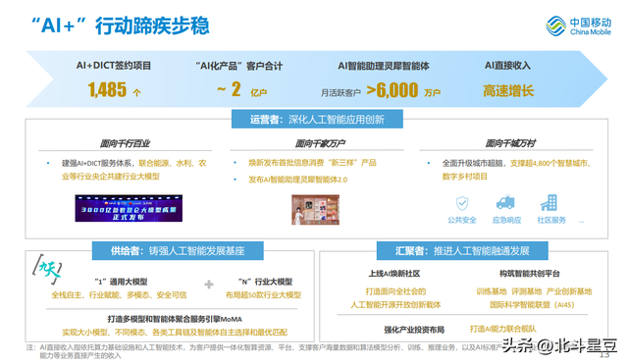Click the 强化产业投资布局 heading
628x364 pixels.
pyautogui.click(x=414, y=330)
